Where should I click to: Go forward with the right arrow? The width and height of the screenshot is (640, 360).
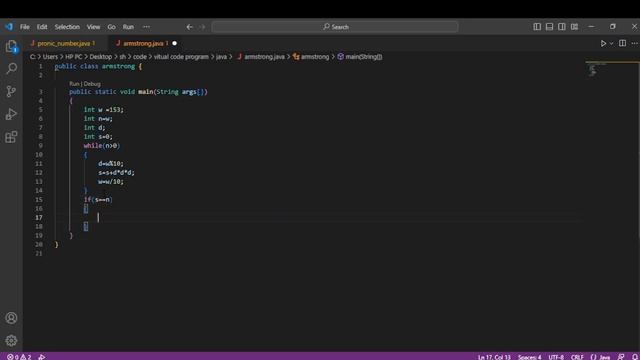coord(202,27)
